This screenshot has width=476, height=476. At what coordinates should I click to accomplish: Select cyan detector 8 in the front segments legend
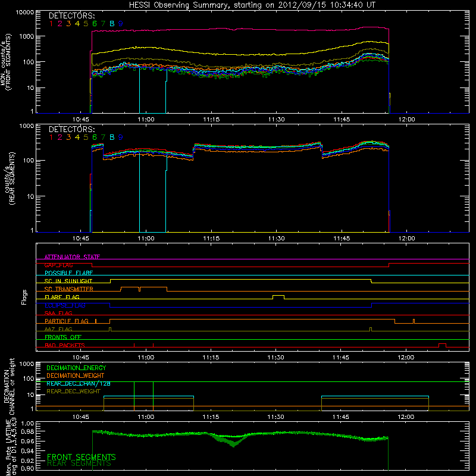click(x=112, y=24)
